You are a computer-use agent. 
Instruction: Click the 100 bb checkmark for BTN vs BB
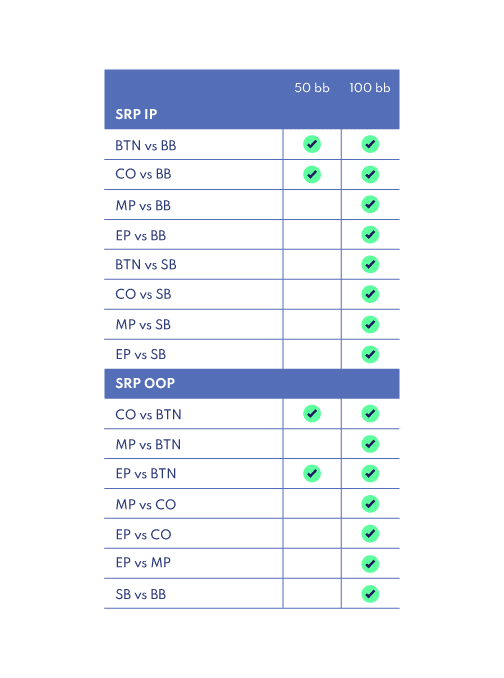click(x=370, y=144)
